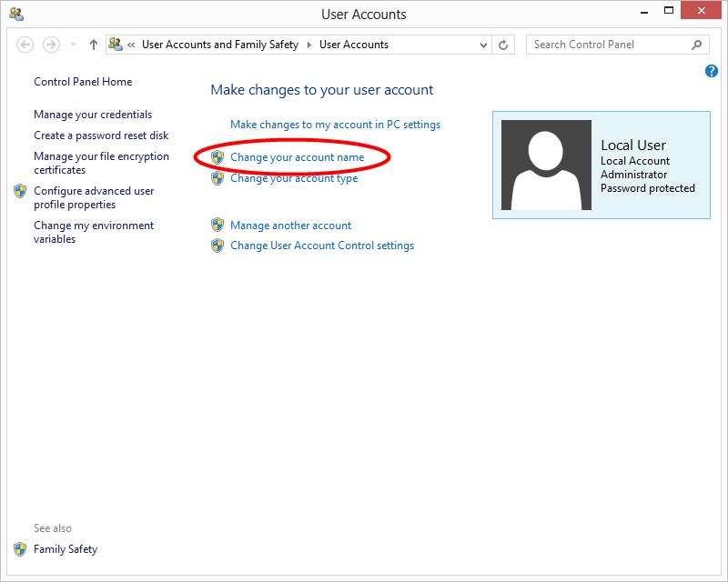This screenshot has width=728, height=582.
Task: Open Control Panel Home
Action: pos(83,82)
